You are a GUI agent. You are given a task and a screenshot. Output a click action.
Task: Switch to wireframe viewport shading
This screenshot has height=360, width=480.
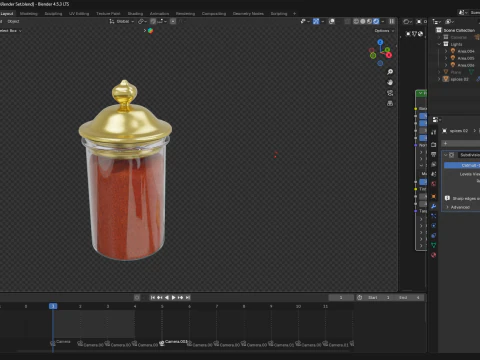356,21
